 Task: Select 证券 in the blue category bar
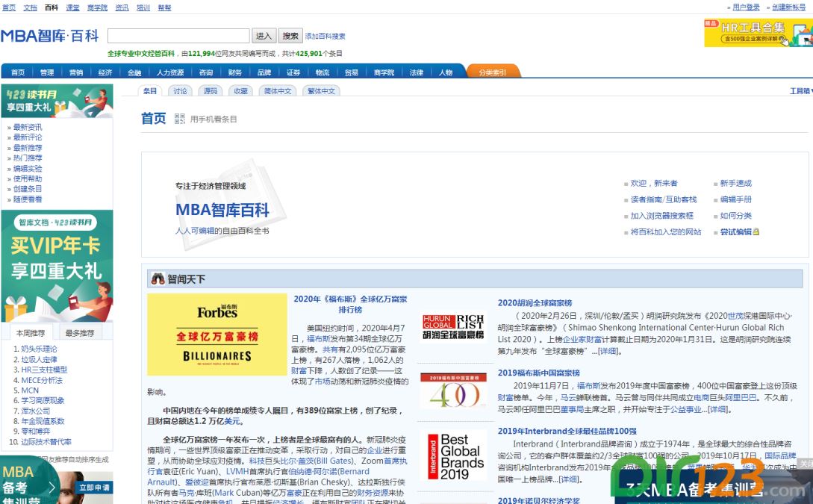tap(293, 72)
